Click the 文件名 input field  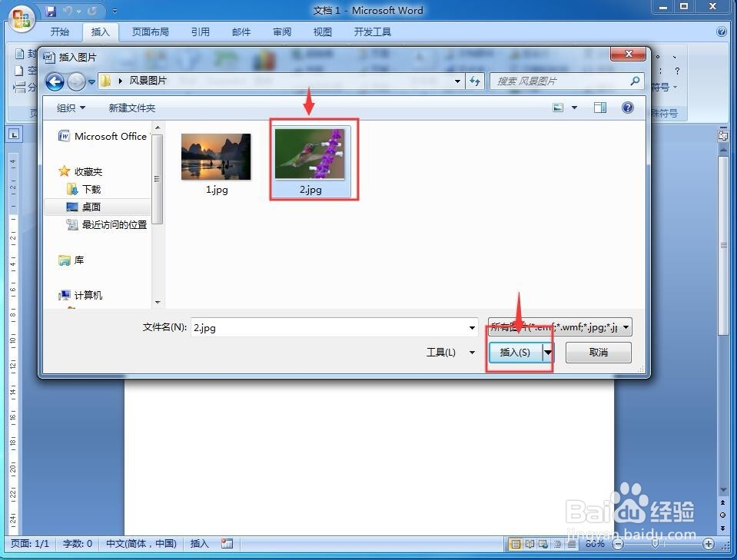point(328,327)
